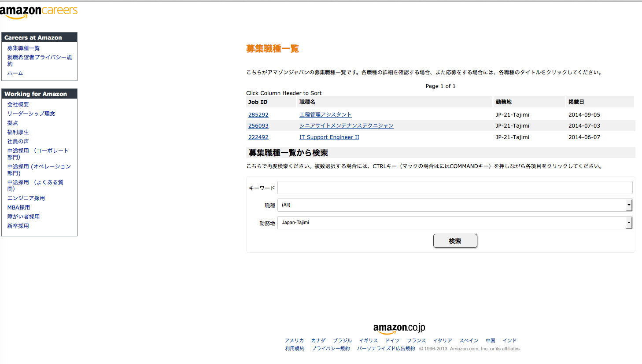The image size is (642, 364).
Task: Open job ID 285292
Action: tap(258, 114)
